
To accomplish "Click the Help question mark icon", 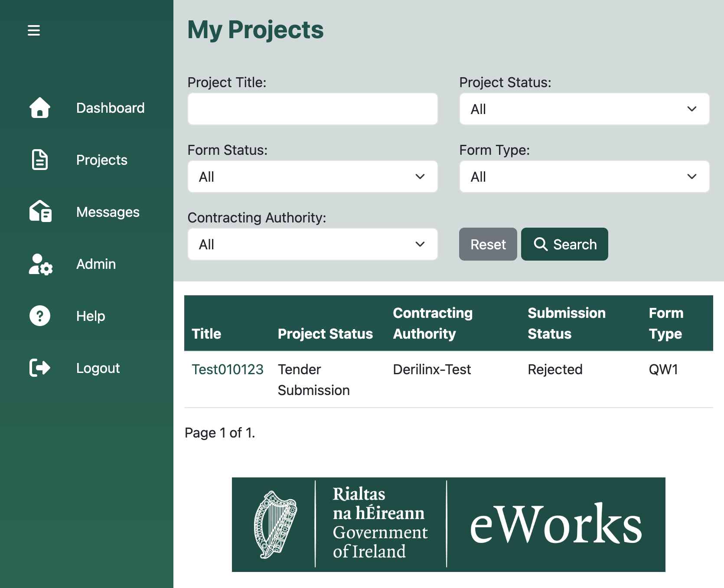I will tap(40, 316).
